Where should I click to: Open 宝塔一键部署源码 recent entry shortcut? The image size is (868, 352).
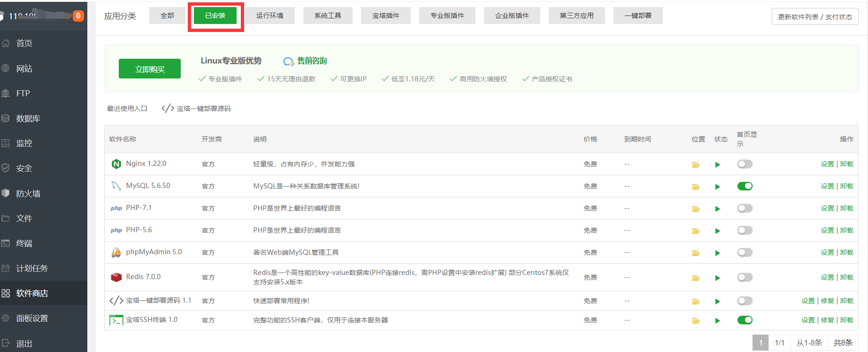(x=196, y=109)
